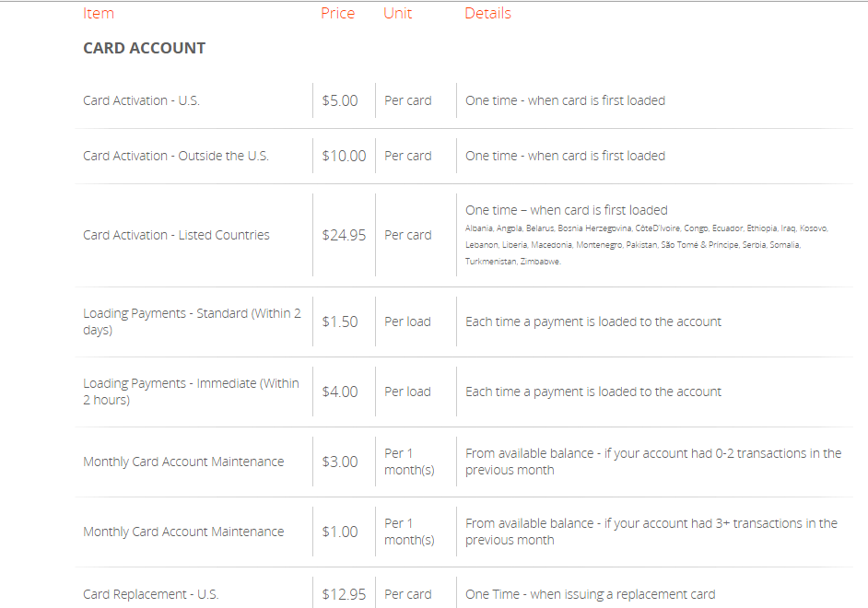Click the Item column header

[x=99, y=13]
